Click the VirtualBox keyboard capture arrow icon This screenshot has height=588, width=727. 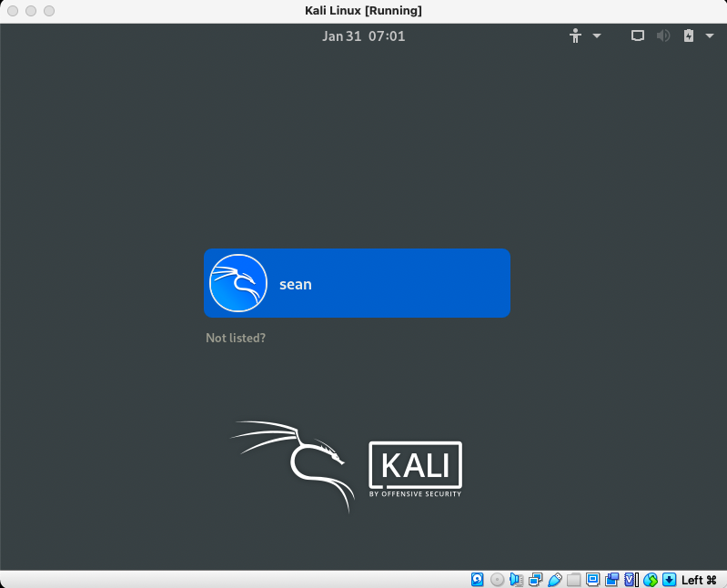click(669, 579)
